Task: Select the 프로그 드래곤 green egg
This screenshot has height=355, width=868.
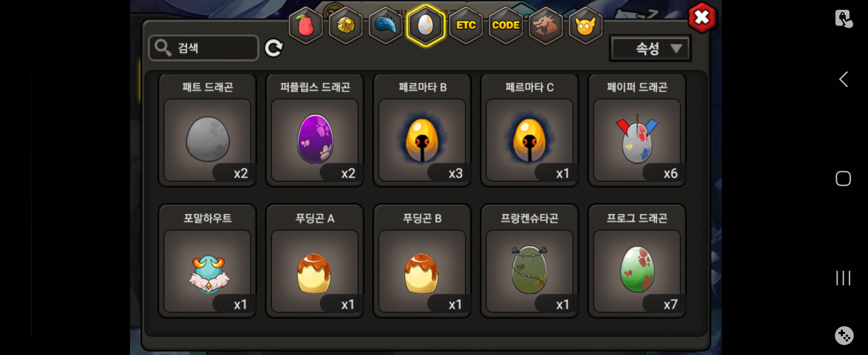Action: 637,261
